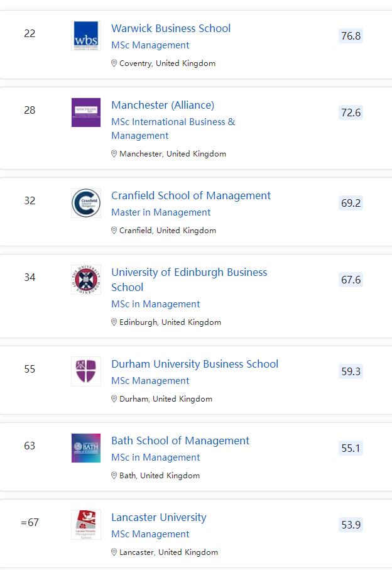Click the Durham University shield logo
This screenshot has height=570, width=392.
pyautogui.click(x=86, y=371)
